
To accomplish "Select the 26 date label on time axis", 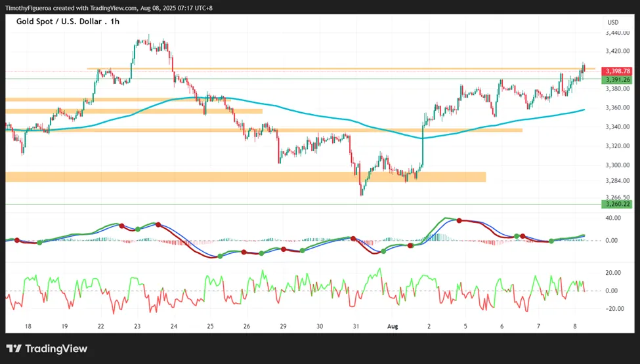I will [247, 327].
